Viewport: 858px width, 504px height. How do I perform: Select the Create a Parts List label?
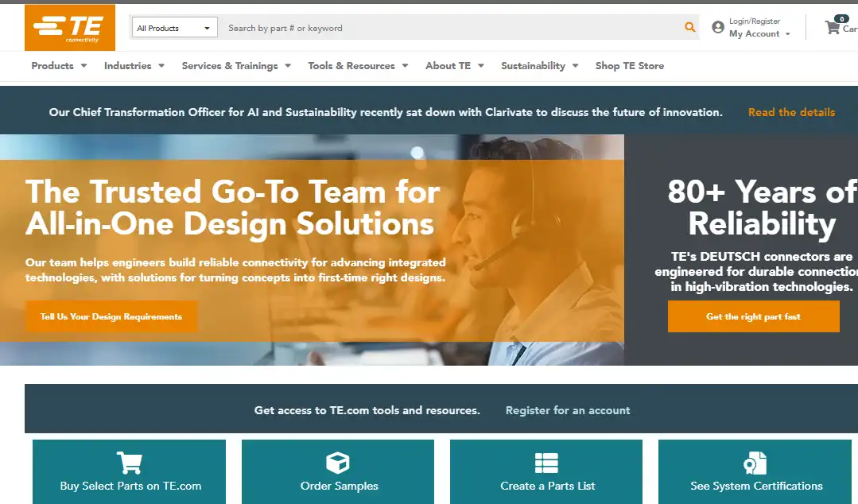click(547, 486)
